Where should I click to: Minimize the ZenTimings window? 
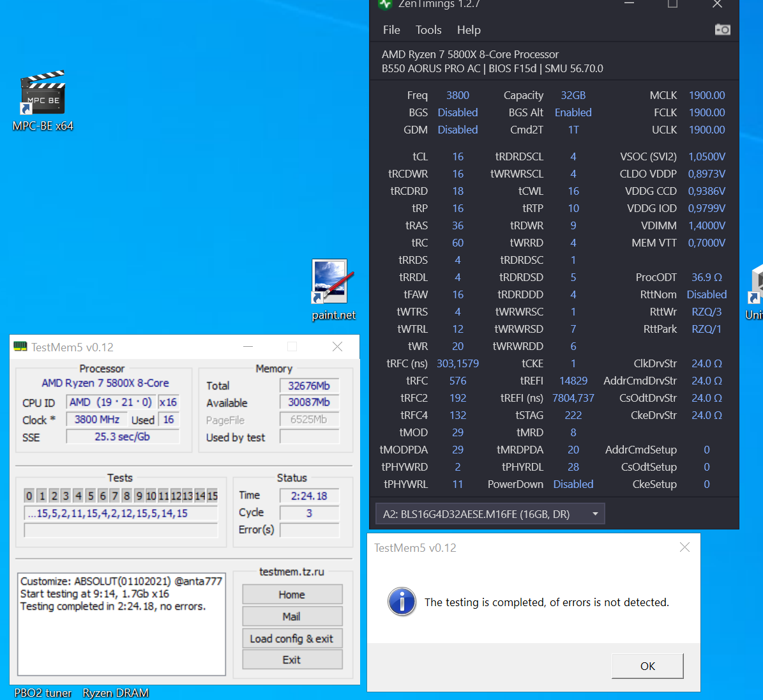pos(629,4)
